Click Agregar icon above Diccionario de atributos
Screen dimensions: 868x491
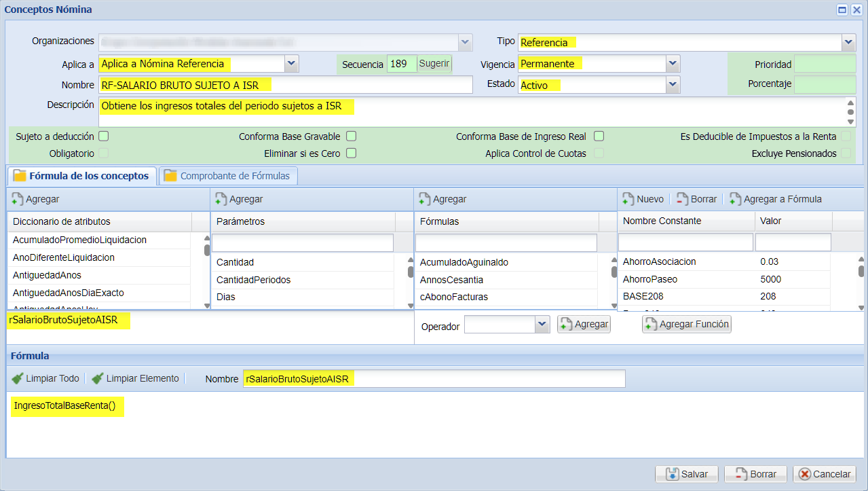click(x=18, y=199)
